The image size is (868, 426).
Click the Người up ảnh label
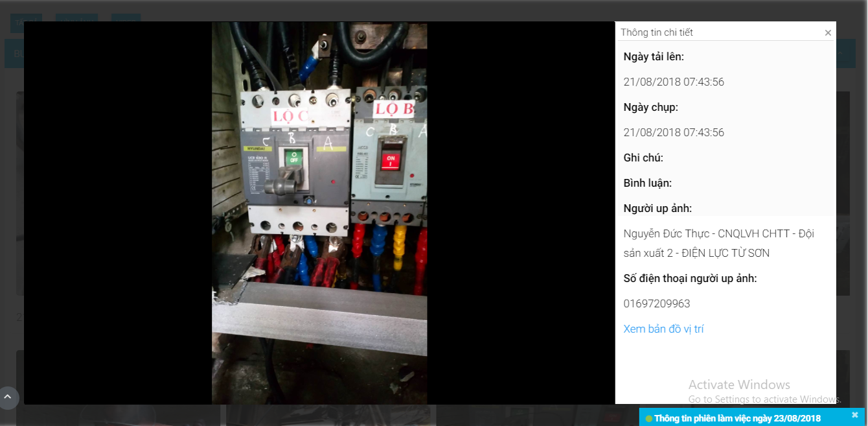tap(657, 208)
